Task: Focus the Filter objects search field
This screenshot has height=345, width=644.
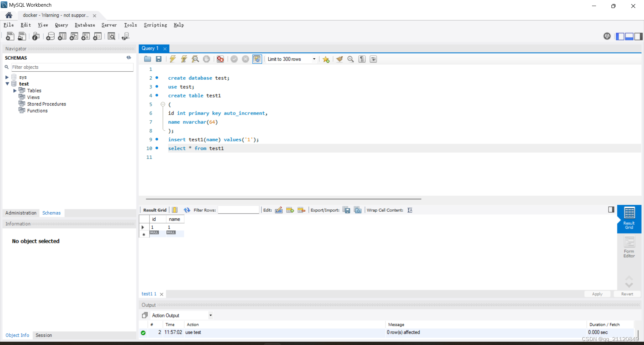Action: pos(72,67)
